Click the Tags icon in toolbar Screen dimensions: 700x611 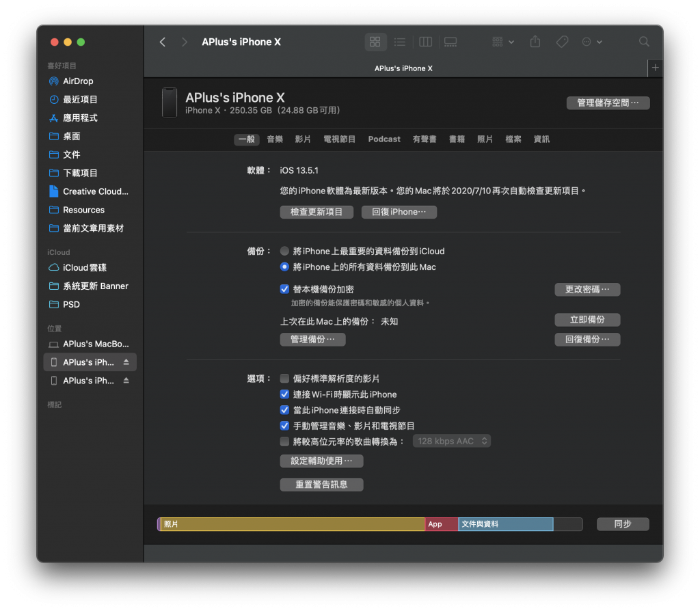pyautogui.click(x=562, y=42)
